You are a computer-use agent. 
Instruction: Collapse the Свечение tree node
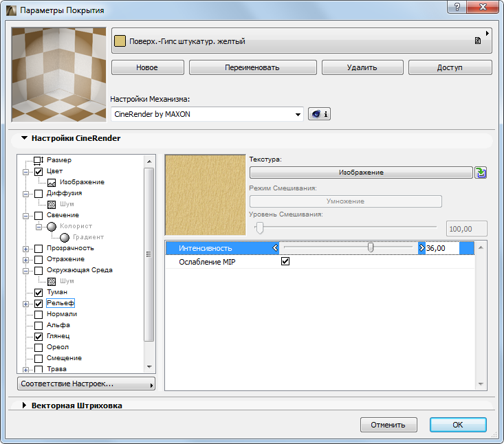pos(25,217)
